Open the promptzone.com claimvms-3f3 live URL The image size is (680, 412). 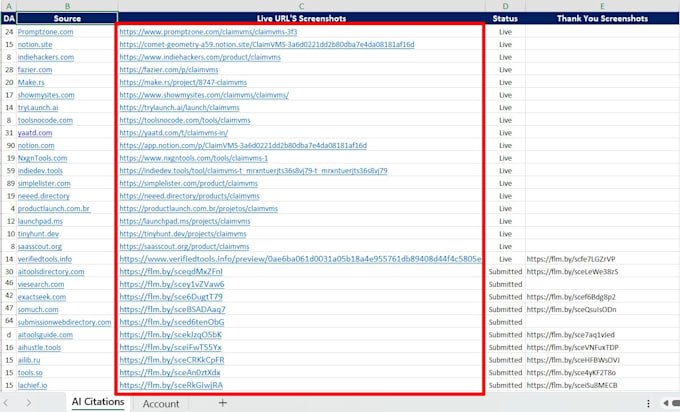click(x=208, y=32)
